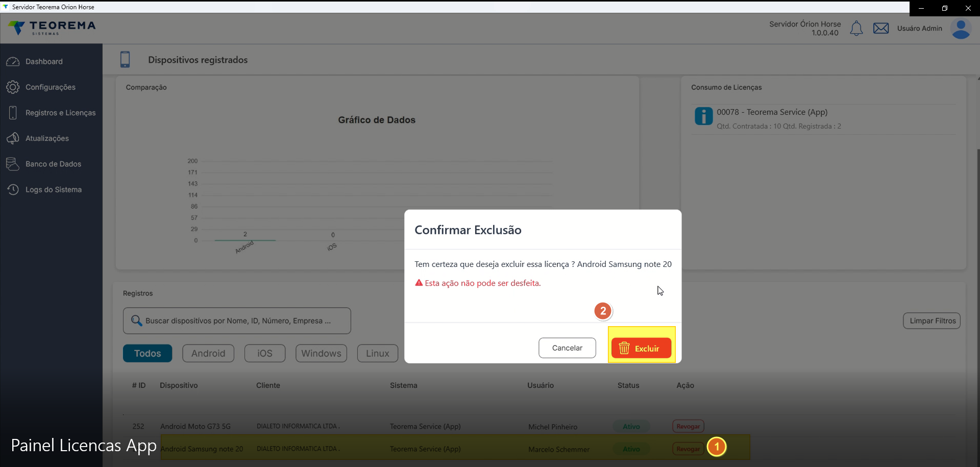980x467 pixels.
Task: Click the device search input field
Action: point(237,321)
